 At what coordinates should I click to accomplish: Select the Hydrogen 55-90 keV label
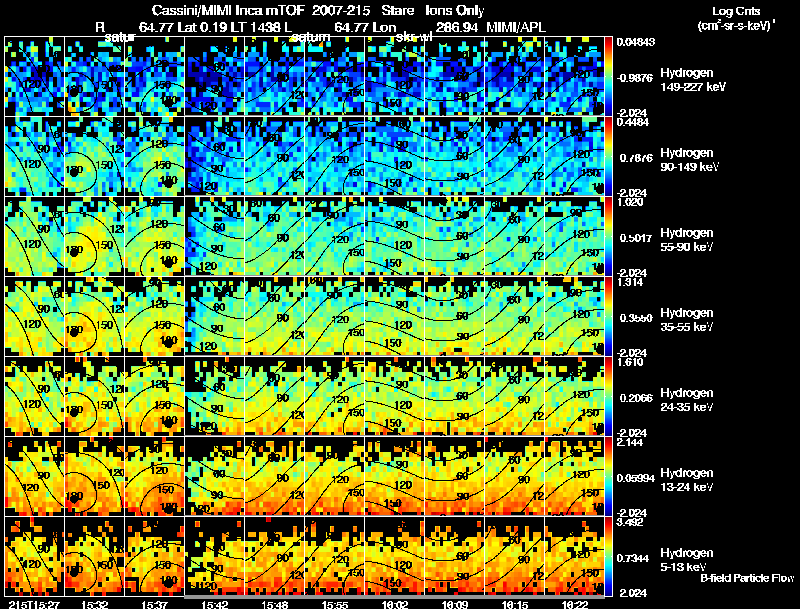point(687,240)
